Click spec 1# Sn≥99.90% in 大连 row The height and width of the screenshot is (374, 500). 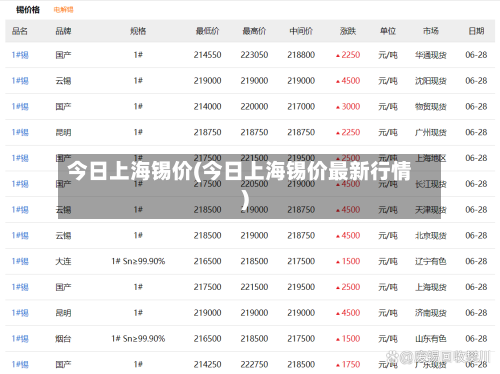click(x=138, y=261)
